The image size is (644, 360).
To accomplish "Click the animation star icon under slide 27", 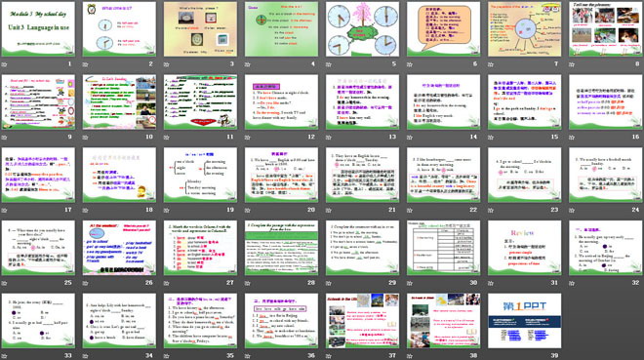I will tap(167, 283).
